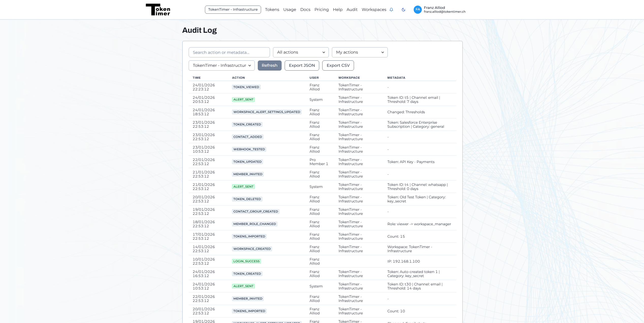The height and width of the screenshot is (323, 644).
Task: Open the Pricing page
Action: coord(321,9)
